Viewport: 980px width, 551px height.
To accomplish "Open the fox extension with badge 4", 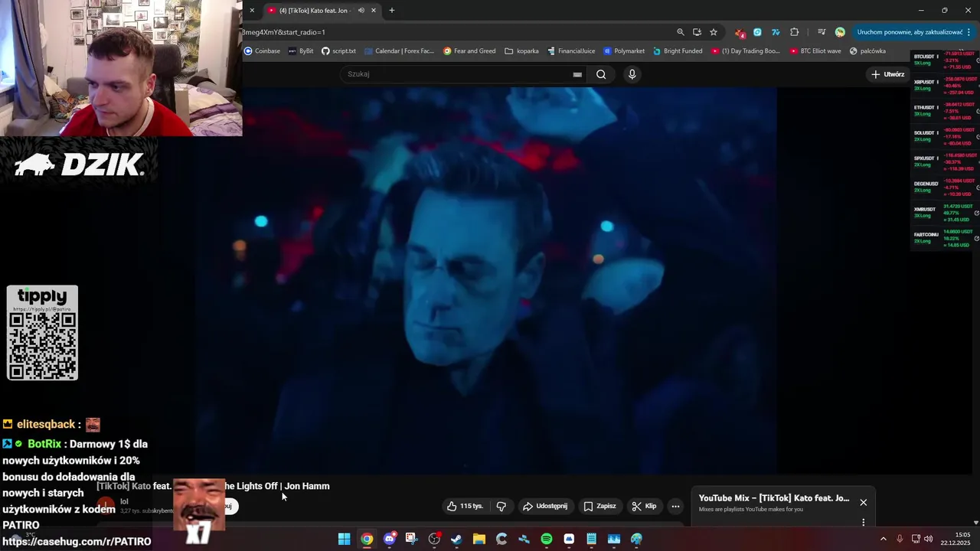I will 740,32.
